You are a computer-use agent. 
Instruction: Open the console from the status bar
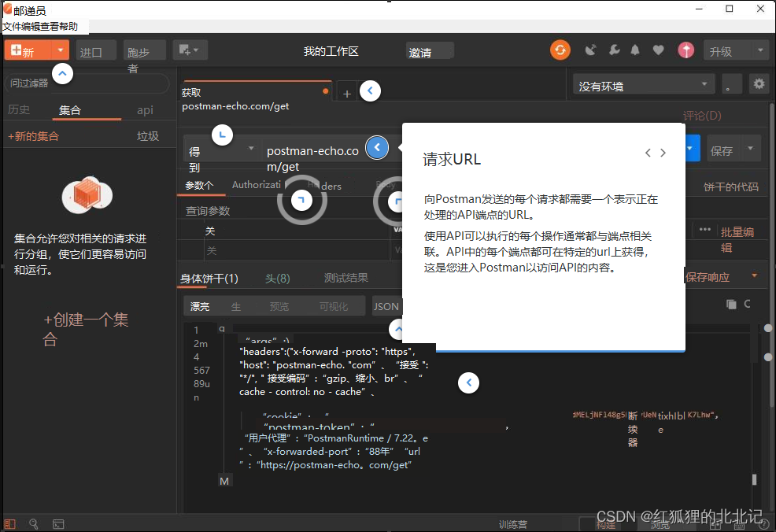pos(58,523)
